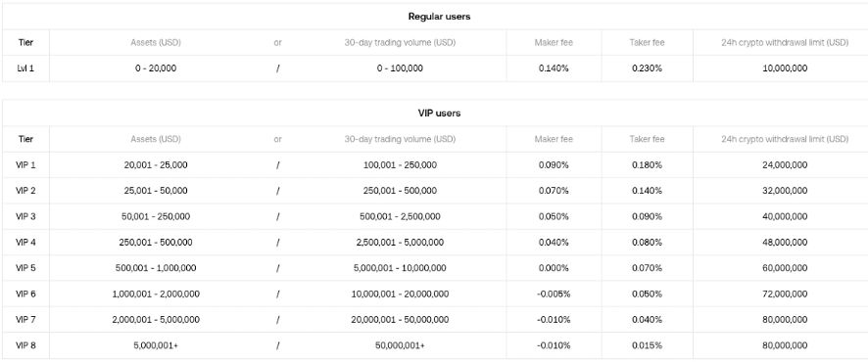Viewport: 868px width, 362px height.
Task: Select the VIP 3 tier cell
Action: [x=26, y=216]
